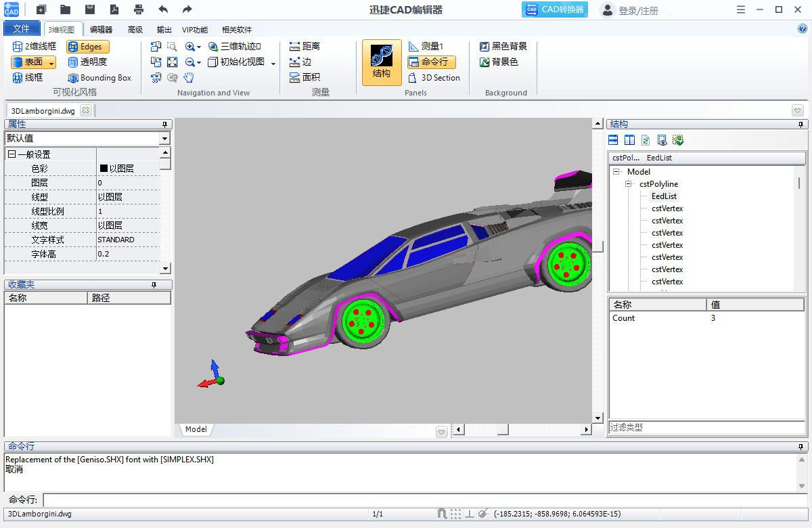
Task: Open the 3D Section panel
Action: (x=434, y=78)
